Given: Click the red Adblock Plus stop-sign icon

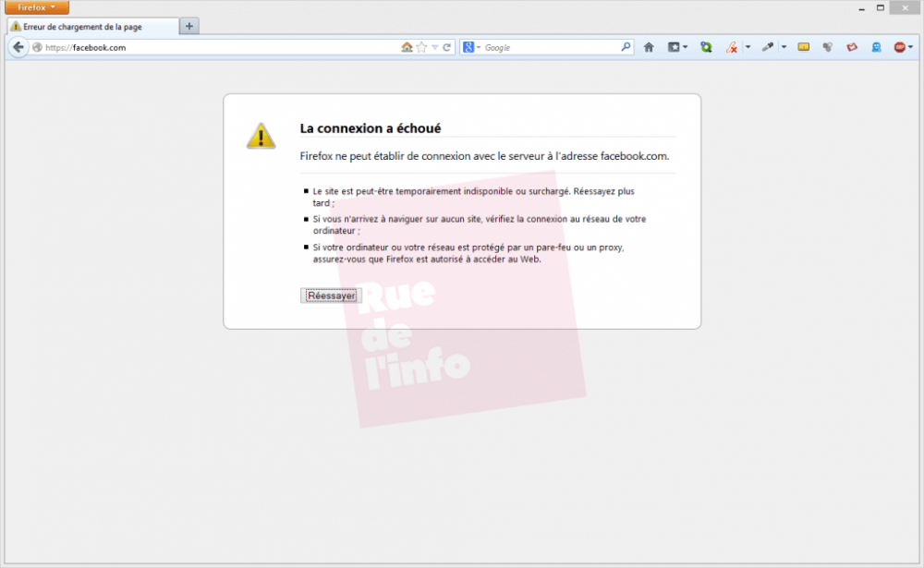Looking at the screenshot, I should click(899, 47).
